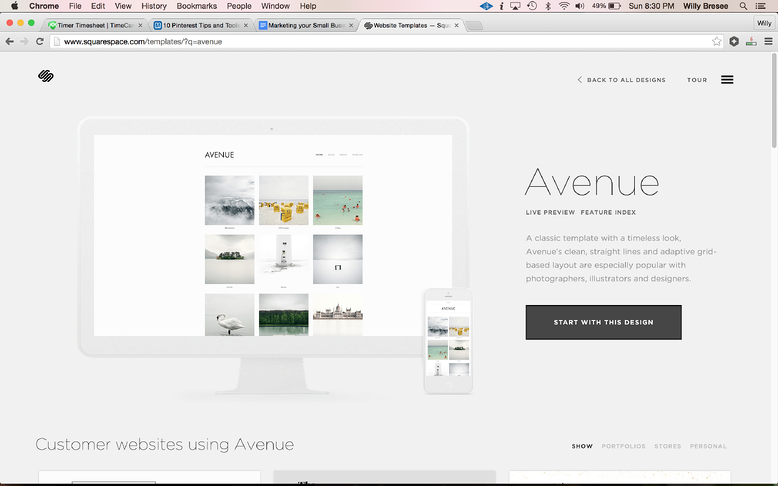778x486 pixels.
Task: Open the Feature Index link
Action: pos(608,212)
